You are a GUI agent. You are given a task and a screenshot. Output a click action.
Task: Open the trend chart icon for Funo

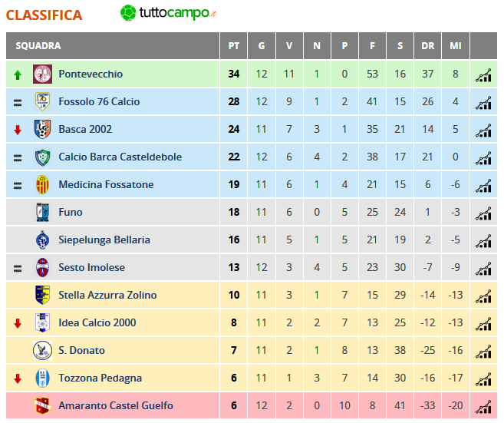tap(483, 213)
